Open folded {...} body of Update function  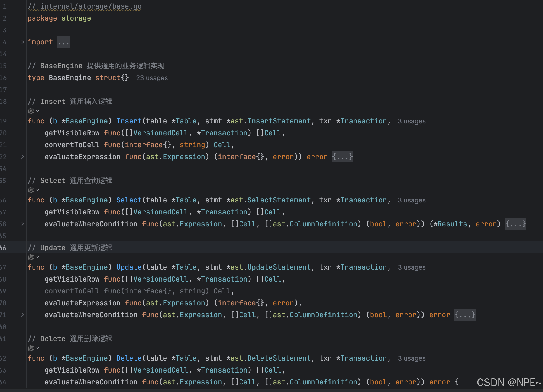[x=465, y=315]
